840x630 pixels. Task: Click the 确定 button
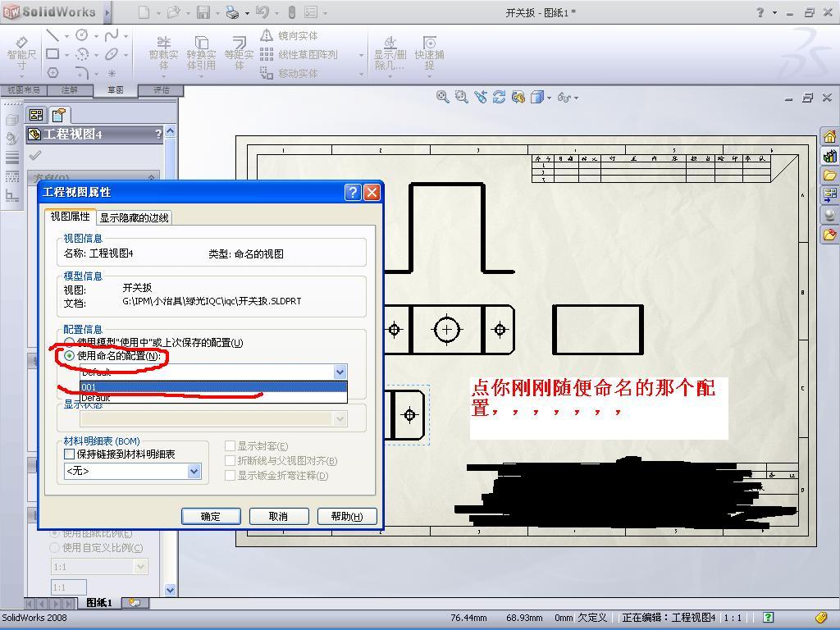coord(211,517)
